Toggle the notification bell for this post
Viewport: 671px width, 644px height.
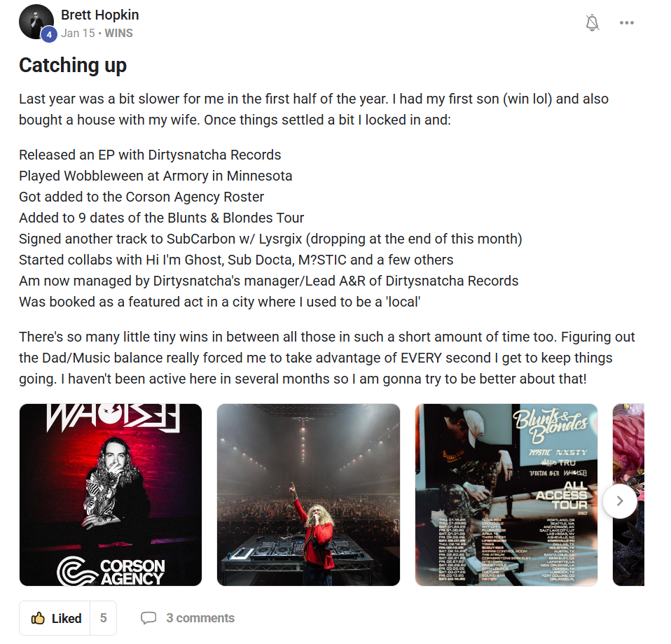pos(593,22)
